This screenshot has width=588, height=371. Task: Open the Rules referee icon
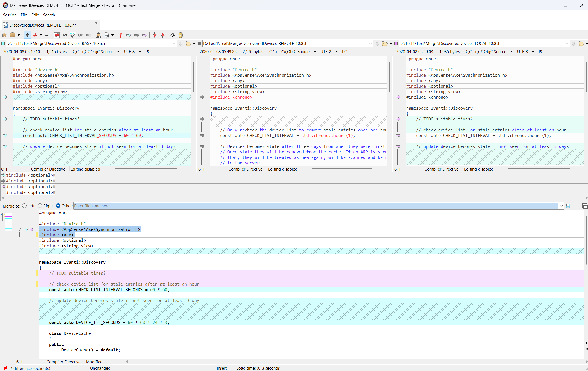coord(99,35)
